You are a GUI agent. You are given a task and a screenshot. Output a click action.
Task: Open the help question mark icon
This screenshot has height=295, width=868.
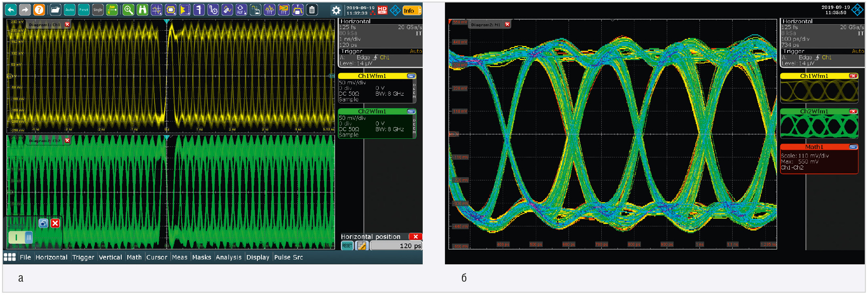[x=39, y=10]
